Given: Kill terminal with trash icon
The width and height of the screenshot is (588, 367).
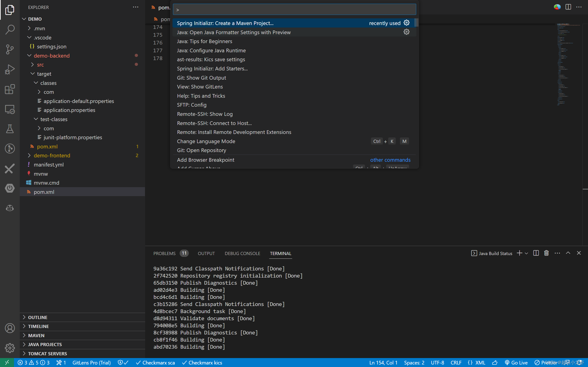Looking at the screenshot, I should [546, 253].
